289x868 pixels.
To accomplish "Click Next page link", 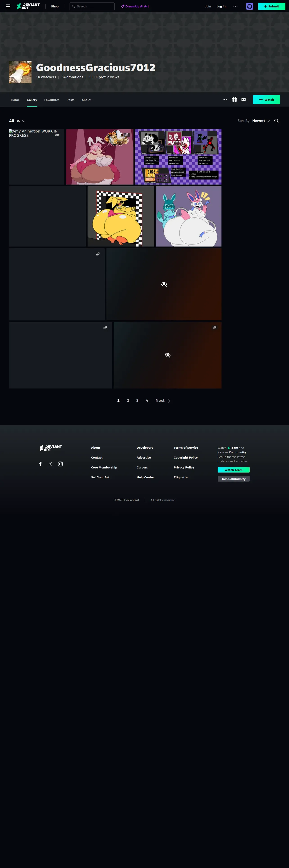I will pos(163,400).
